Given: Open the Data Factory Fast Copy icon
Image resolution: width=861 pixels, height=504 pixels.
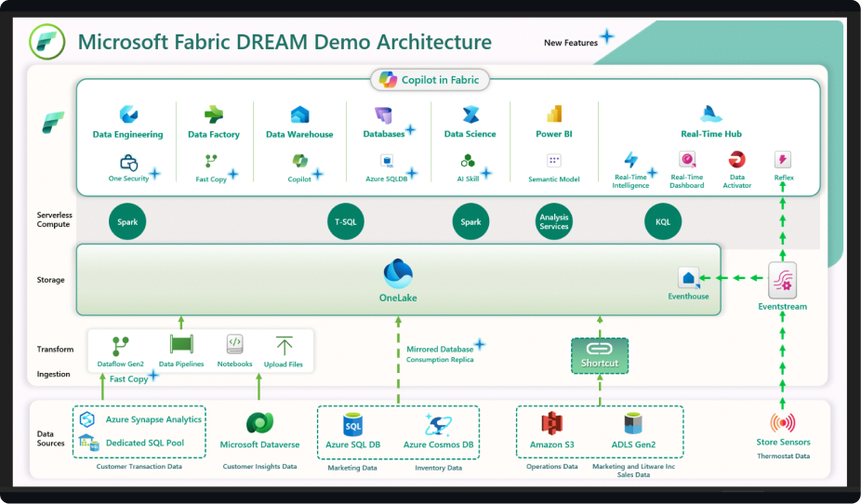Looking at the screenshot, I should coord(211,161).
